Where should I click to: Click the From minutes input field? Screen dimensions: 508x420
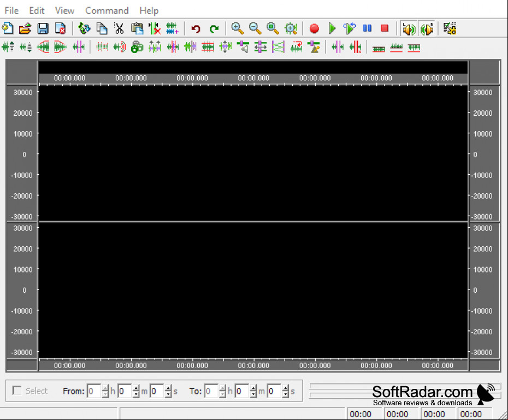tap(125, 391)
